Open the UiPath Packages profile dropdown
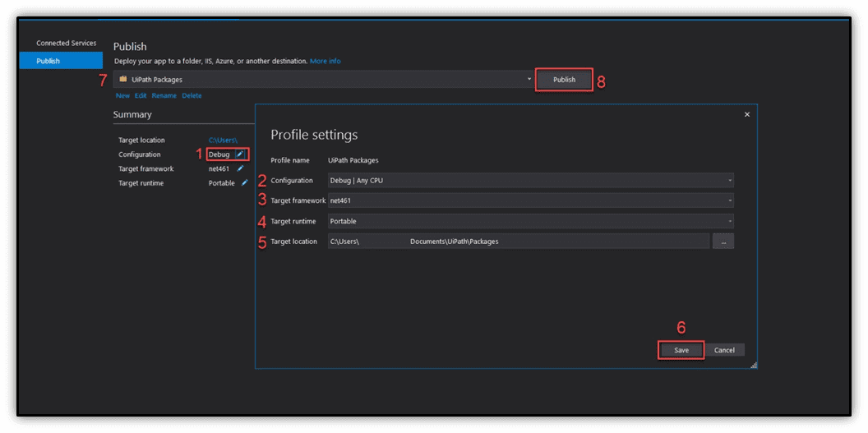This screenshot has width=868, height=433. click(x=530, y=79)
